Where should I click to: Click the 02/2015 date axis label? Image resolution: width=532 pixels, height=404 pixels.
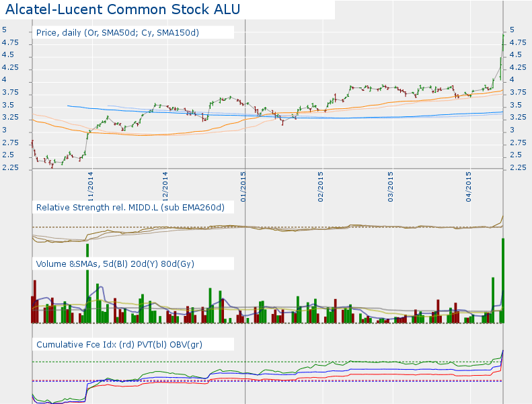[x=320, y=187]
